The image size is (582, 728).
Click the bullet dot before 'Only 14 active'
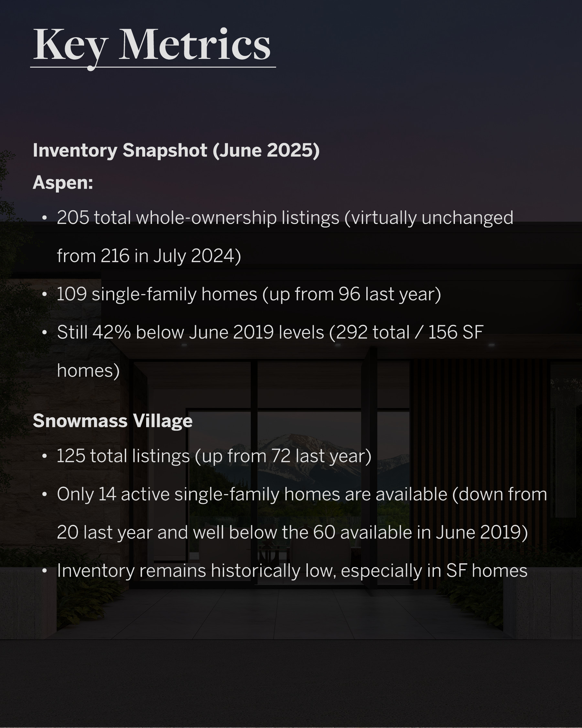pyautogui.click(x=44, y=495)
